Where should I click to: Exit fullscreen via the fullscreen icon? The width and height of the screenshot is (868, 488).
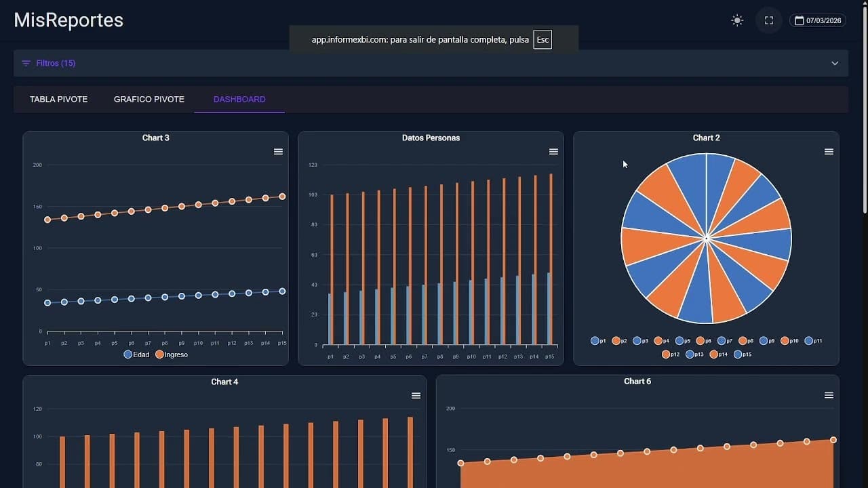(x=768, y=20)
